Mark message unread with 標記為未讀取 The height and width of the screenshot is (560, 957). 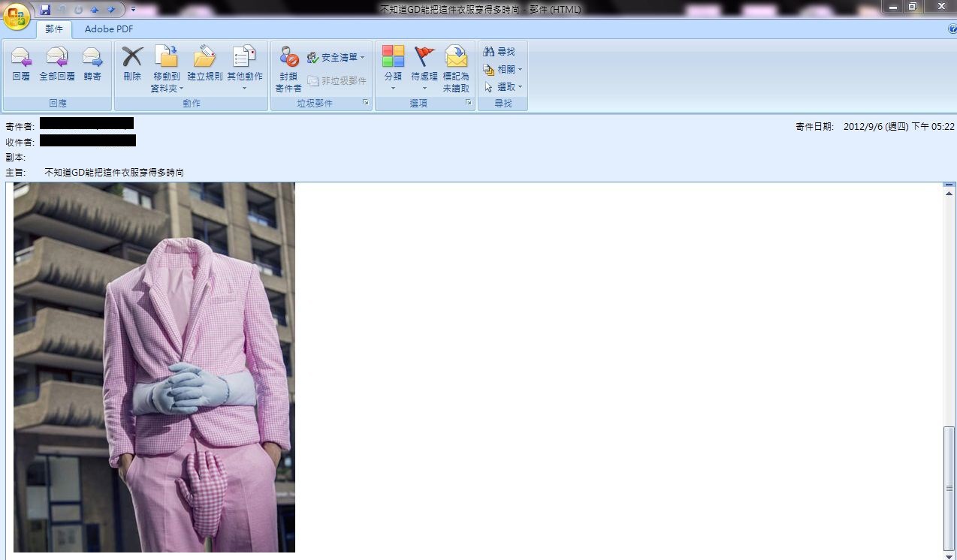coord(456,68)
